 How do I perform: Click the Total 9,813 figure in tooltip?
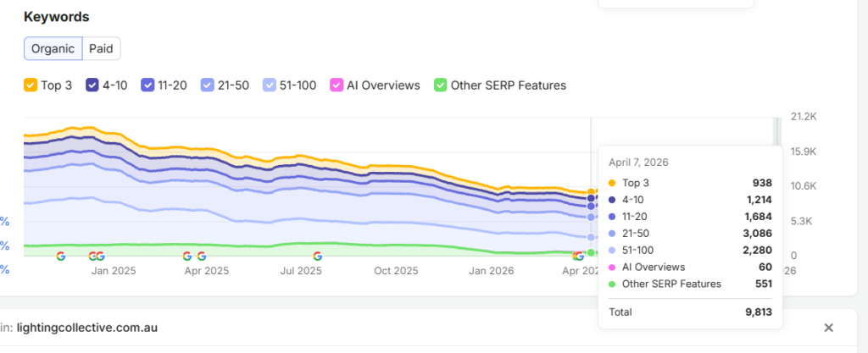759,312
